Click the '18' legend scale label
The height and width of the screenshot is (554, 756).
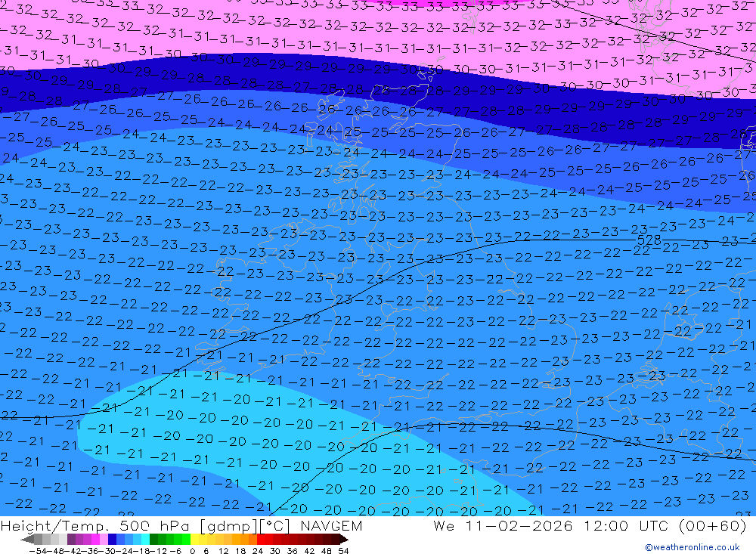pos(240,551)
